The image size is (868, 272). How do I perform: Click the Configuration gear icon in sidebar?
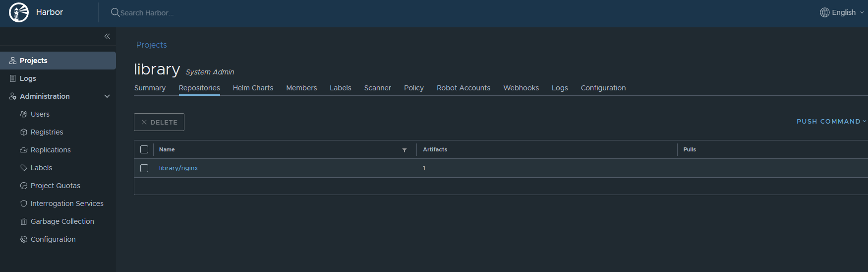(x=23, y=239)
